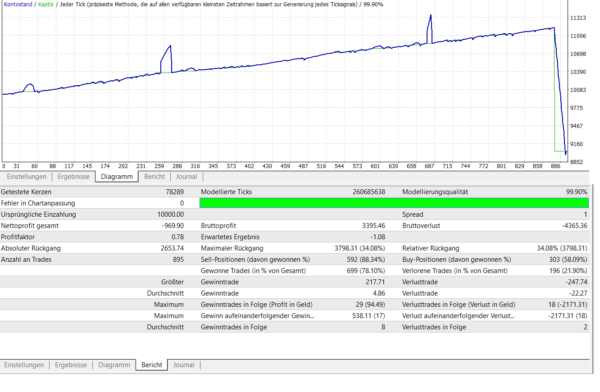
Task: Open the Journal tab directly beneath the chart
Action: pyautogui.click(x=186, y=176)
